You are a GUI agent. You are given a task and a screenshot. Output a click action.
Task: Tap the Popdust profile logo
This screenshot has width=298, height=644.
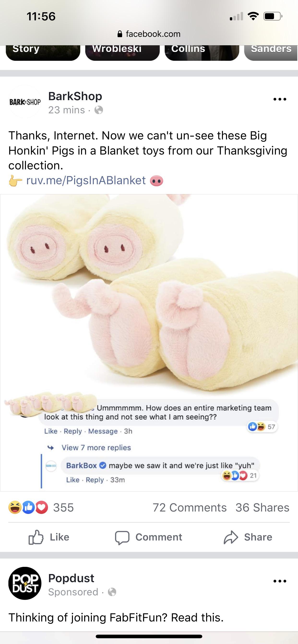(x=25, y=583)
